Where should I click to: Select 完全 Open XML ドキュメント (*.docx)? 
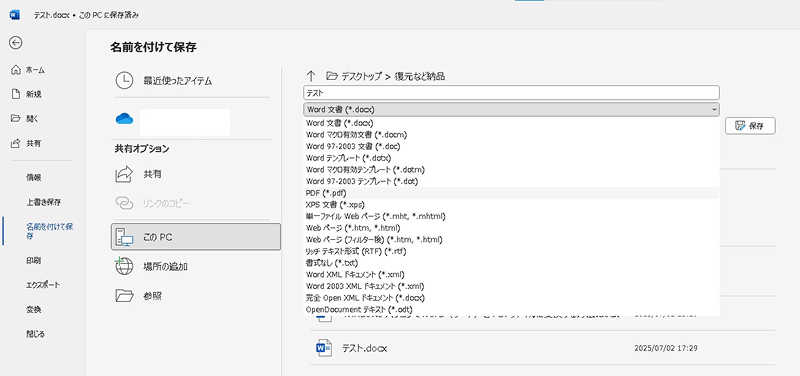click(x=511, y=297)
